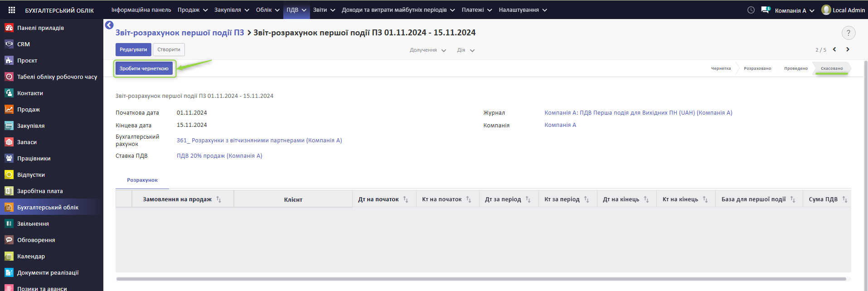868x291 pixels.
Task: Open the Local Admin user menu
Action: click(x=844, y=10)
